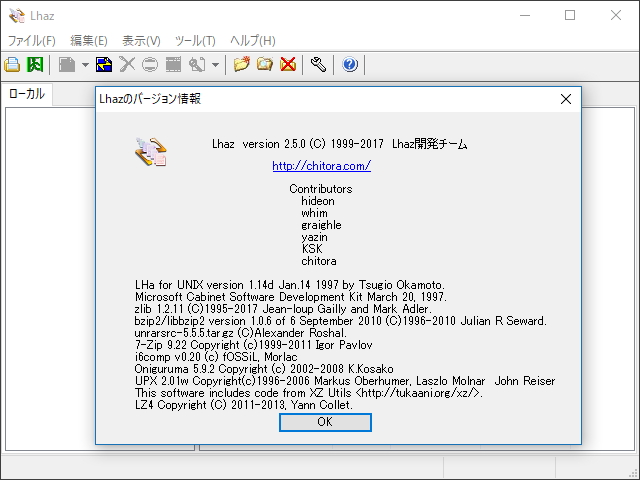The width and height of the screenshot is (640, 480).
Task: Click the grayed-out round disc icon
Action: click(150, 64)
